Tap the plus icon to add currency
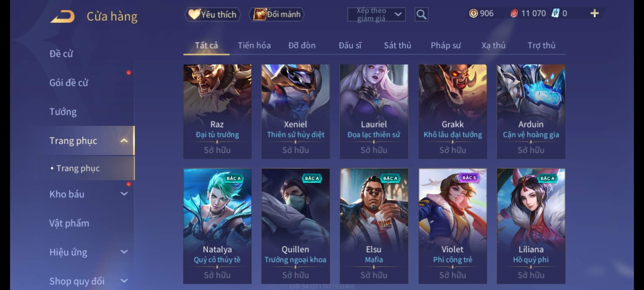This screenshot has height=290, width=644. 595,13
